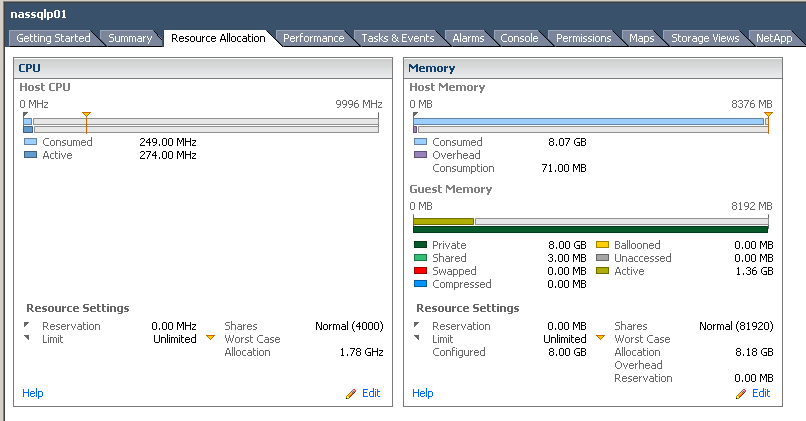This screenshot has height=421, width=806.
Task: Click the 1.78 GHz worst case value
Action: pos(361,352)
